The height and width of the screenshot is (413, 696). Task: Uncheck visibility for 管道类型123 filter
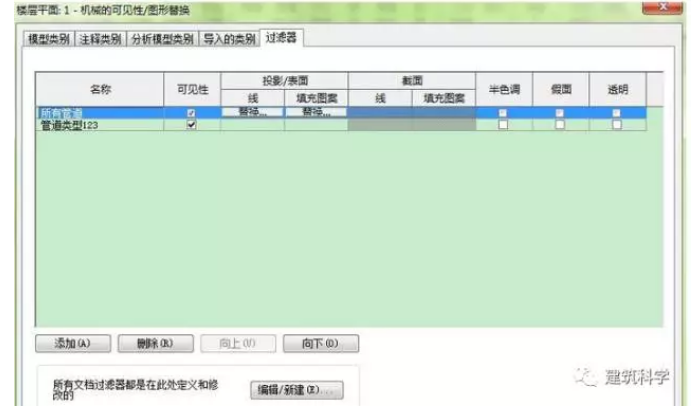click(x=191, y=125)
